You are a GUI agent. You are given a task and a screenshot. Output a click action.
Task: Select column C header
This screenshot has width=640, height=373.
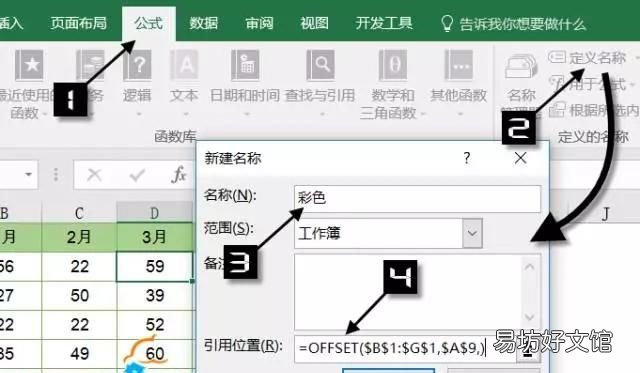(79, 213)
